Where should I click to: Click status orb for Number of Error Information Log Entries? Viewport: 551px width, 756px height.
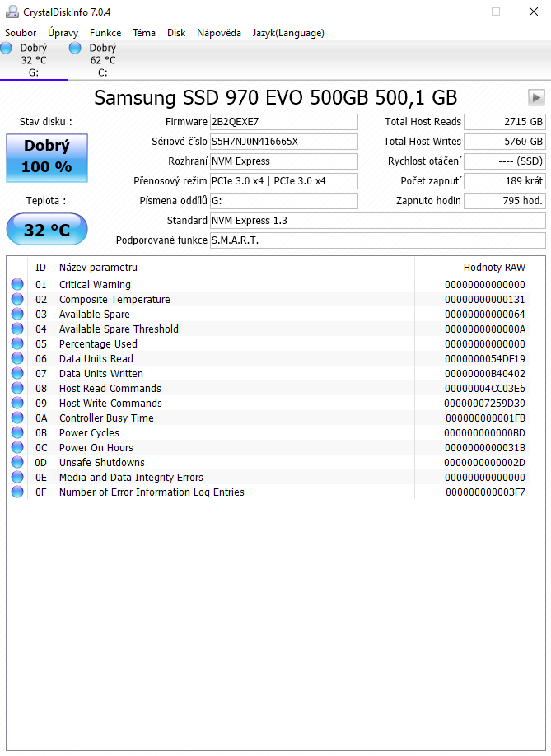tap(17, 492)
